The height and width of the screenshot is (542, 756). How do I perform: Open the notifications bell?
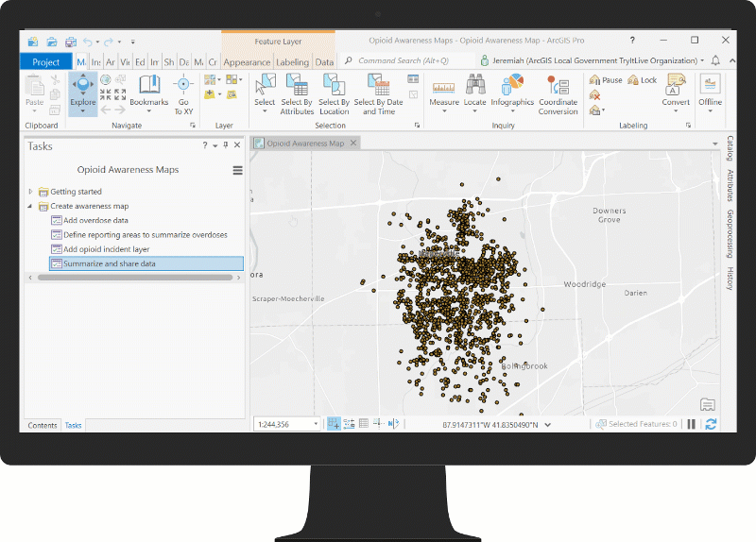pos(715,60)
